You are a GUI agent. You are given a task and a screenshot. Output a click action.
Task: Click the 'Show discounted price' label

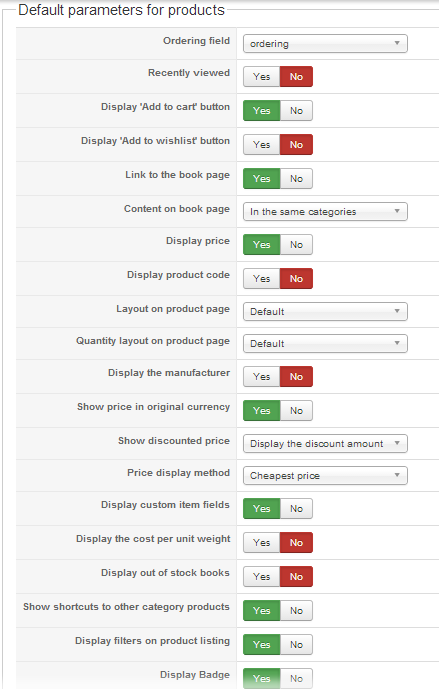click(x=174, y=441)
